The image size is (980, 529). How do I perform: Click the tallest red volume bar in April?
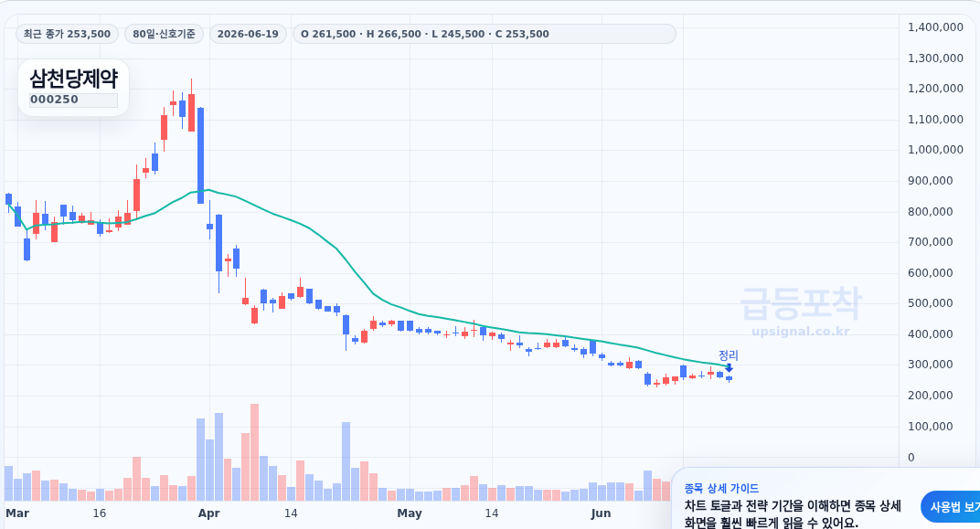coord(254,452)
